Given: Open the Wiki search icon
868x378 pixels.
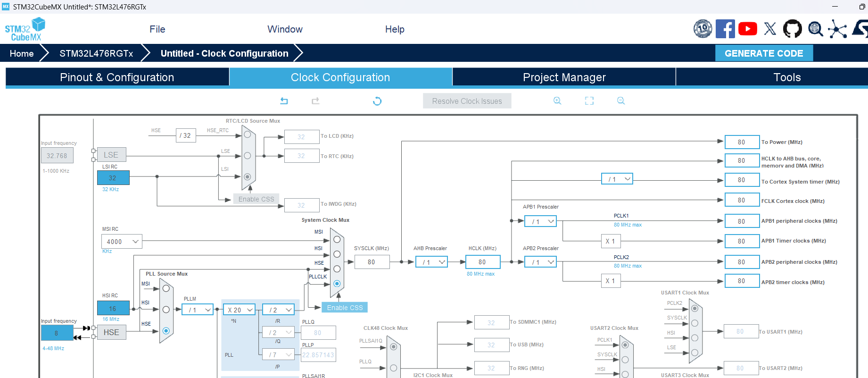Looking at the screenshot, I should click(x=815, y=29).
